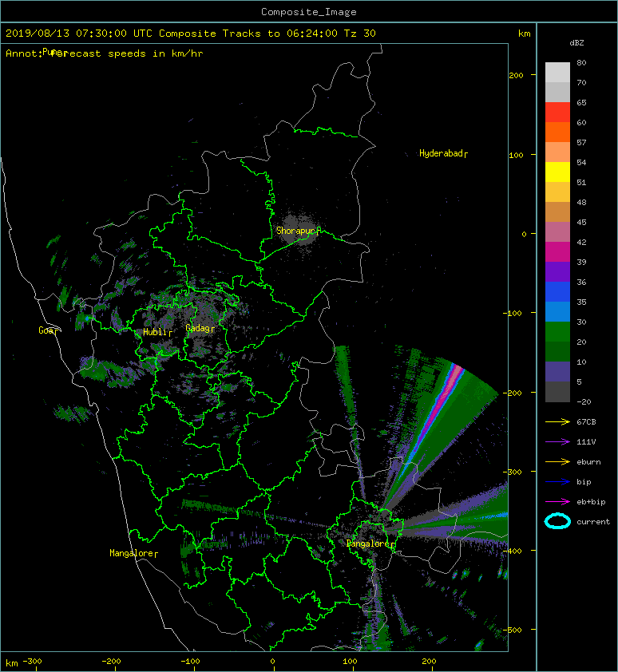Screen dimensions: 618x672
Task: Click the 'bip' legend label
Action: point(584,482)
